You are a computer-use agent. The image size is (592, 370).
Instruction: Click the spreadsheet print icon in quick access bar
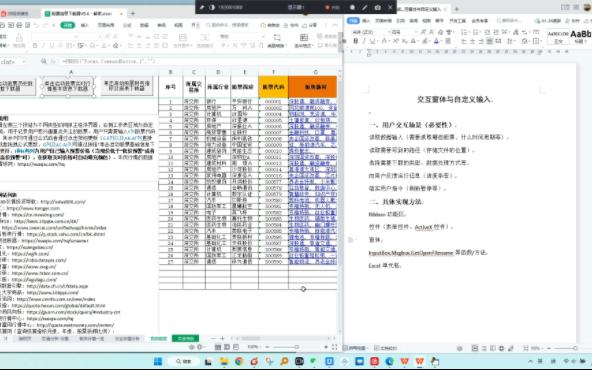(19, 25)
